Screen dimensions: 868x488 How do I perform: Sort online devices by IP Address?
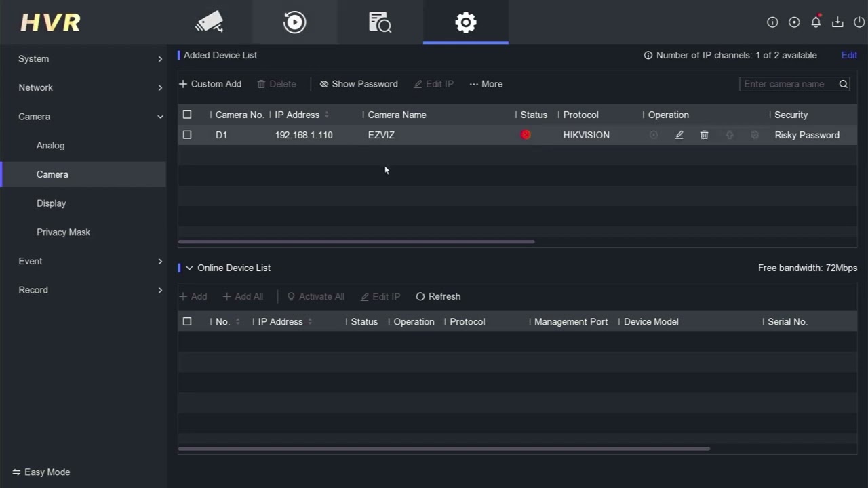[310, 321]
